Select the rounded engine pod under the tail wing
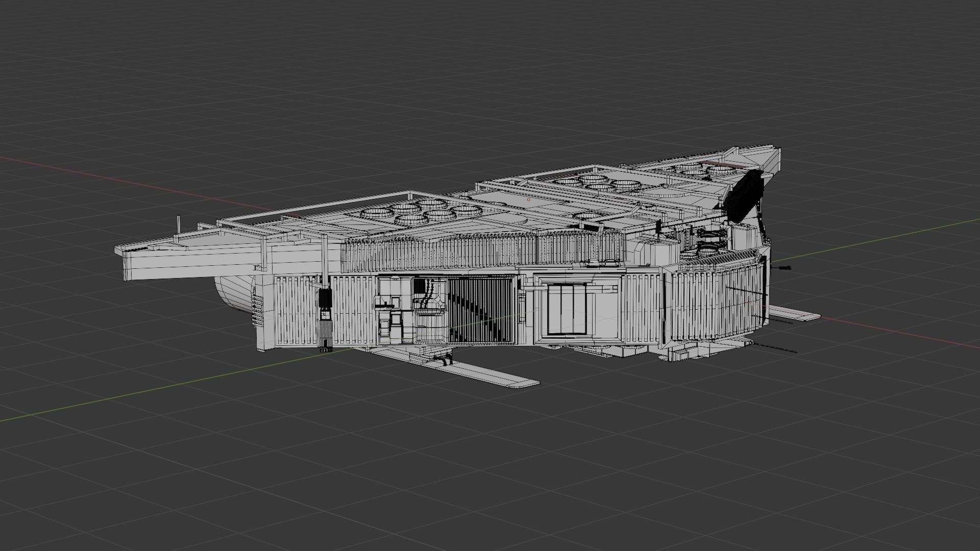The width and height of the screenshot is (980, 551). point(235,294)
